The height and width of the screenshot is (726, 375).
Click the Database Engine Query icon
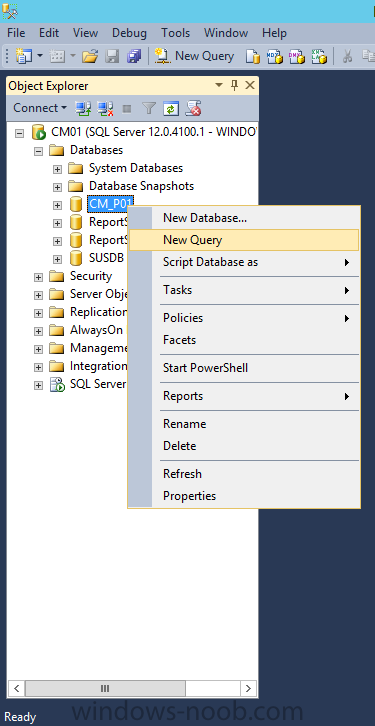[253, 56]
